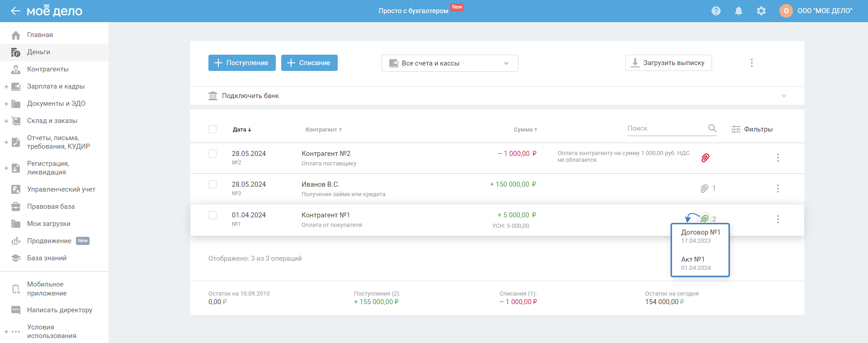Open Склад и заказы menu item
868x343 pixels.
[52, 121]
